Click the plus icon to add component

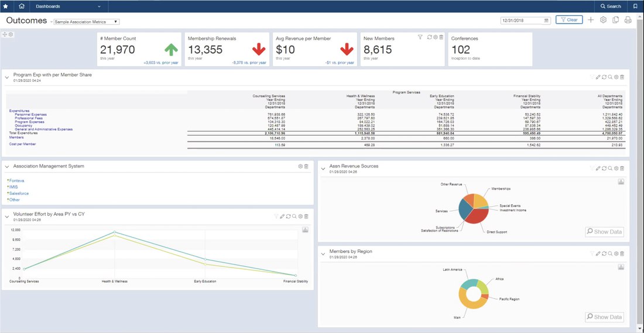tap(591, 20)
